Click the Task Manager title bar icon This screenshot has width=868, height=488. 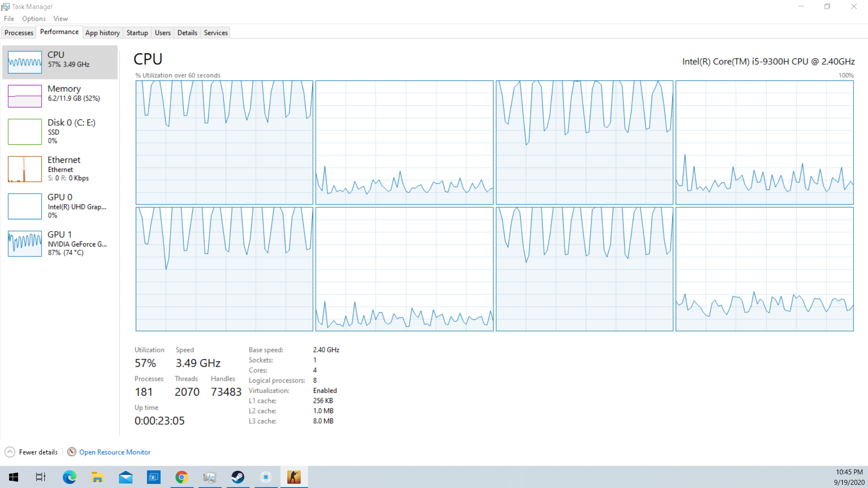(x=5, y=6)
